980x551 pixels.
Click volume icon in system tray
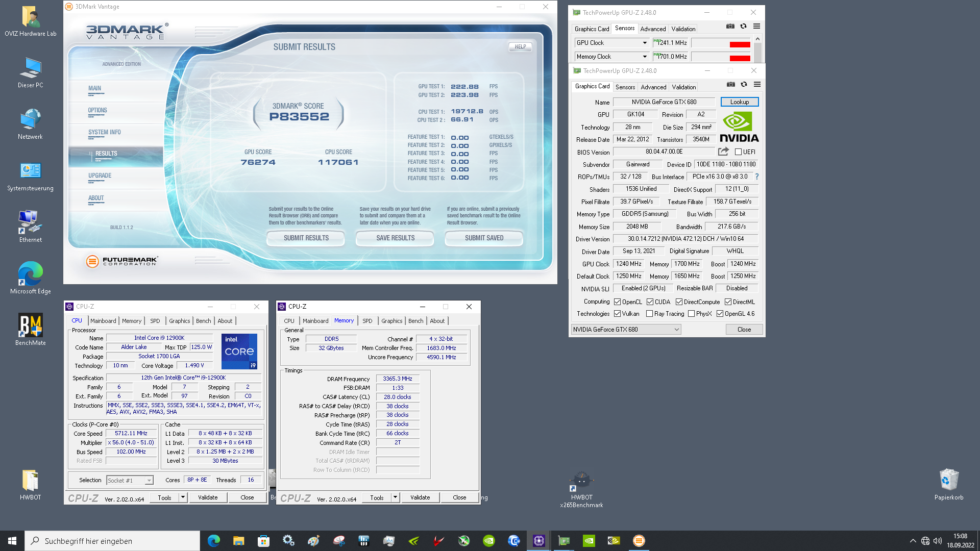click(938, 541)
